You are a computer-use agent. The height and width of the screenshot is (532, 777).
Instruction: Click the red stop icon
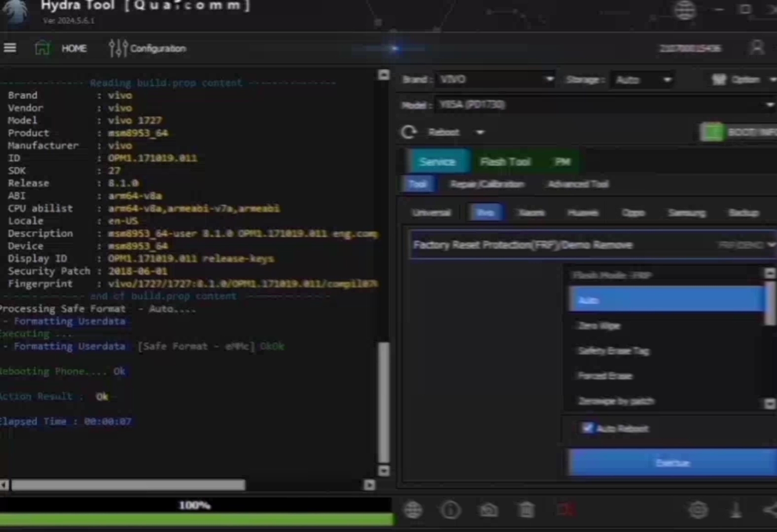point(566,510)
